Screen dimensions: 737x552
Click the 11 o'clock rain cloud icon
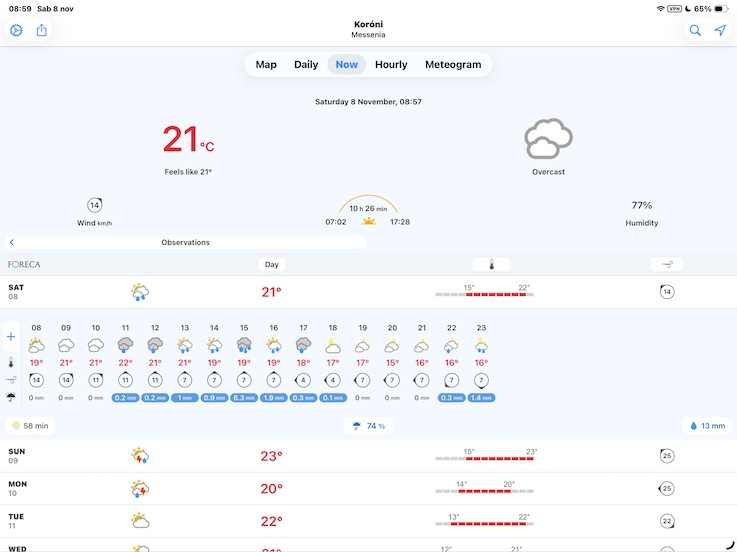(x=125, y=345)
